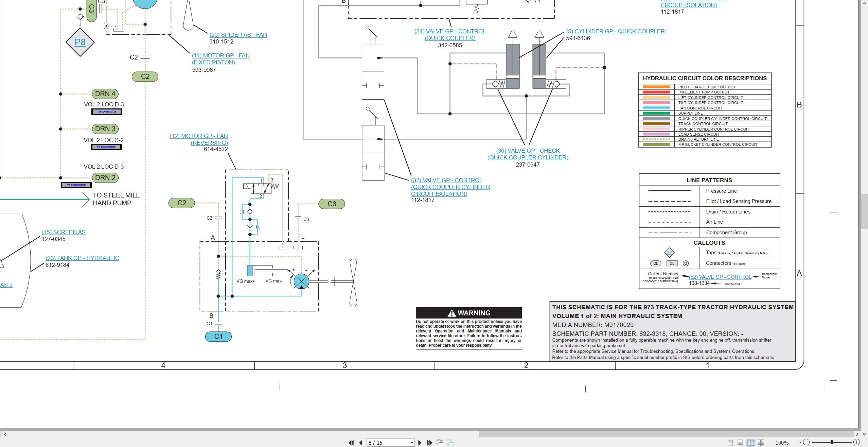Go to the next page
This screenshot has height=447, width=868.
pos(420,443)
